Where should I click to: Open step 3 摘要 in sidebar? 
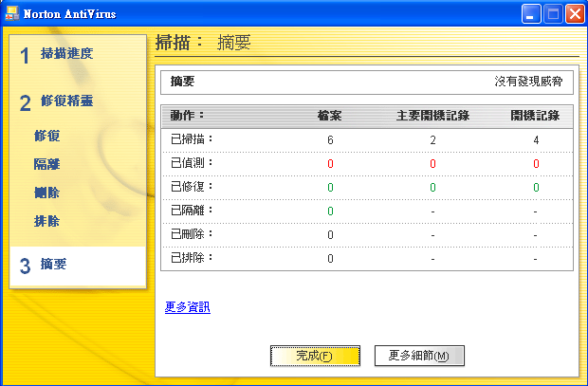(x=43, y=265)
